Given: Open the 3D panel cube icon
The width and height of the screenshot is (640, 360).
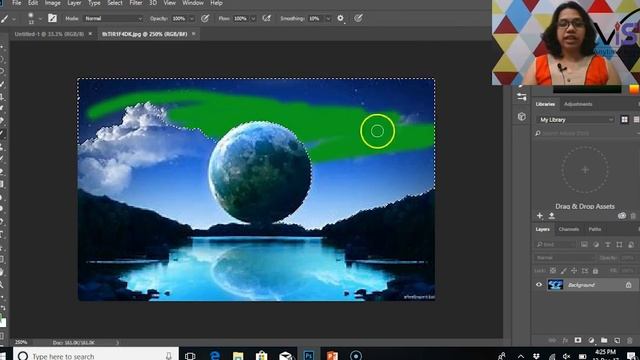Looking at the screenshot, I should point(521,117).
